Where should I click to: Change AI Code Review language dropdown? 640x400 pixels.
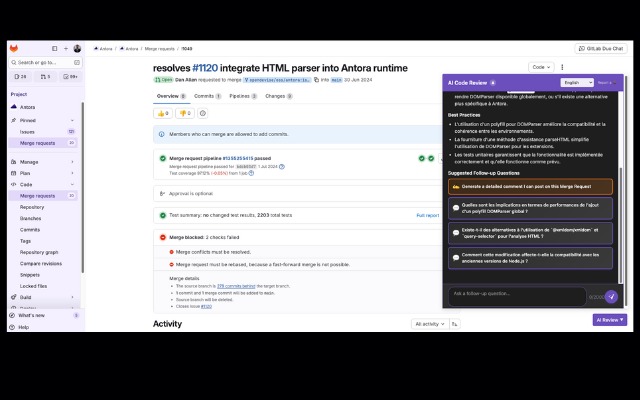[577, 82]
